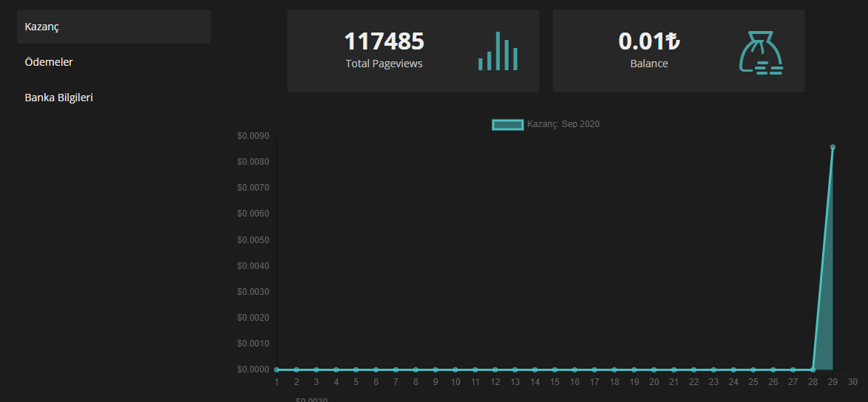The height and width of the screenshot is (402, 868).
Task: Click the 117485 total pageviews number
Action: point(384,41)
